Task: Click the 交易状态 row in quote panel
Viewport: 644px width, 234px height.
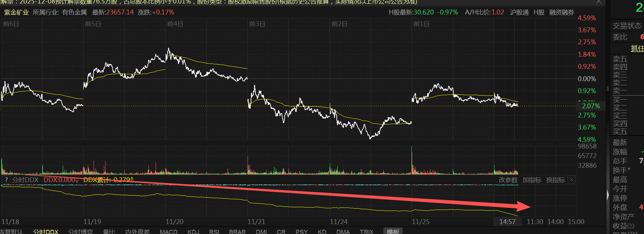Action: 627,26
